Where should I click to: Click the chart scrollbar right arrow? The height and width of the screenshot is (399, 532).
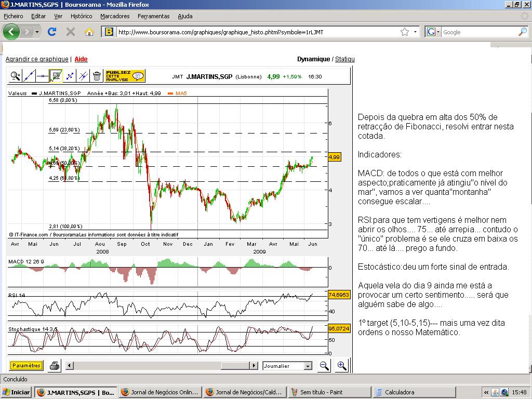pyautogui.click(x=254, y=365)
